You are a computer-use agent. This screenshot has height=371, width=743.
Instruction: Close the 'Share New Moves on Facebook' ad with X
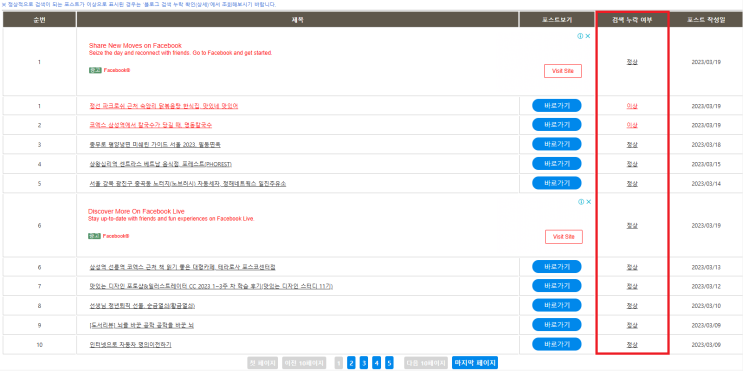pos(588,36)
